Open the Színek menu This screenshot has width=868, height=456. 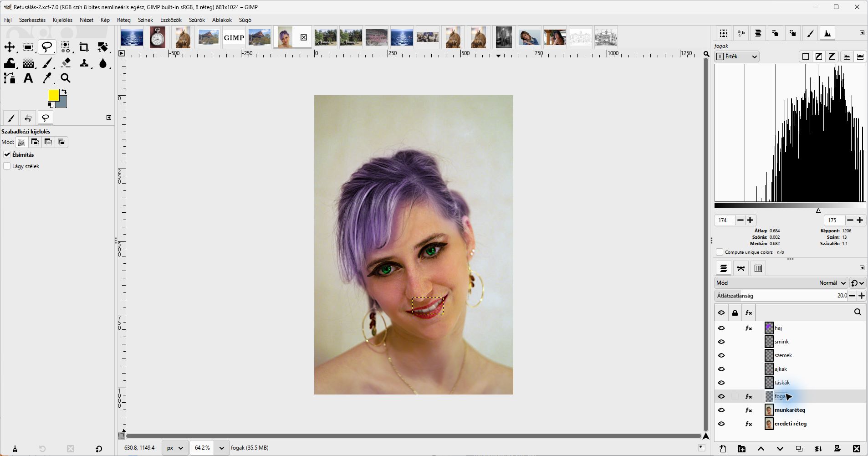145,20
